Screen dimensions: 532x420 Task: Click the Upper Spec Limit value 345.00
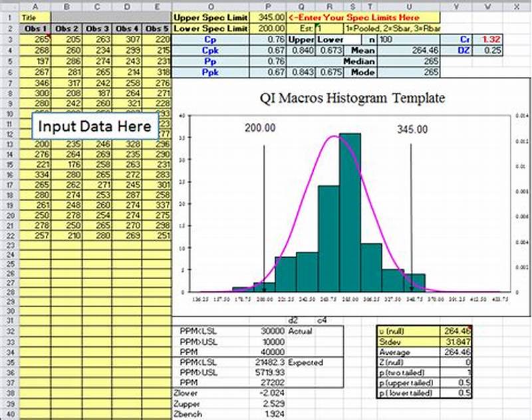pos(269,18)
